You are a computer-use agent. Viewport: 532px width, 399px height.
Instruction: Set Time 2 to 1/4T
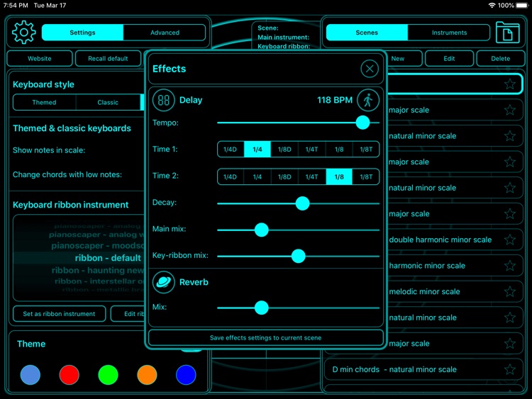coord(312,177)
